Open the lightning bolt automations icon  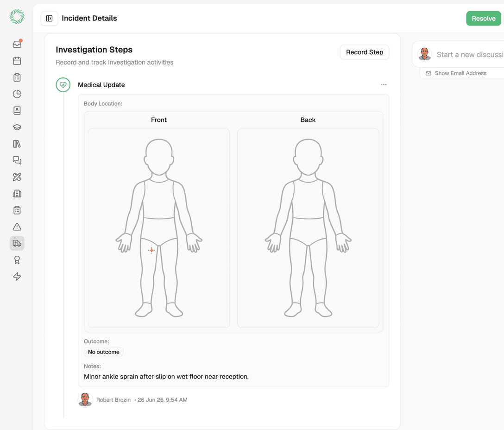click(17, 277)
